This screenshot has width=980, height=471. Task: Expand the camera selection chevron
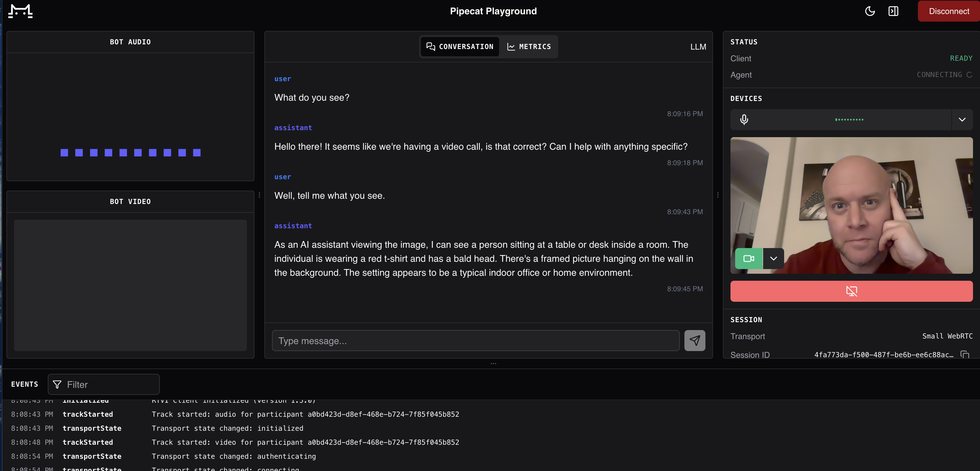coord(773,258)
